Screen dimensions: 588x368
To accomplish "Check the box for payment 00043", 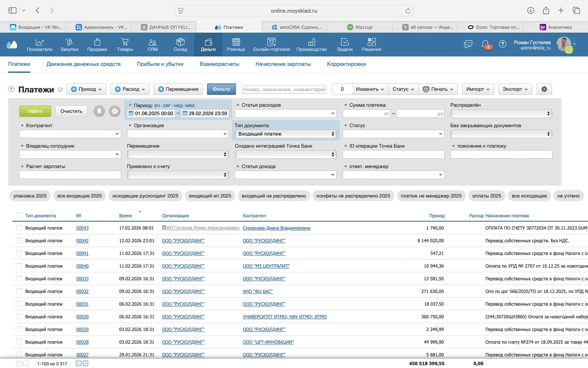I will (19, 228).
